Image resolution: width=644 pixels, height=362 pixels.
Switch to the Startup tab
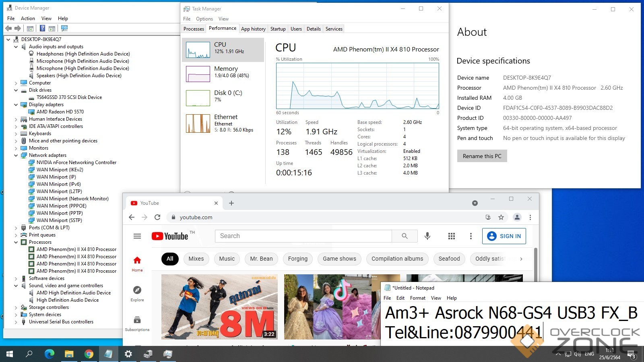coord(278,29)
